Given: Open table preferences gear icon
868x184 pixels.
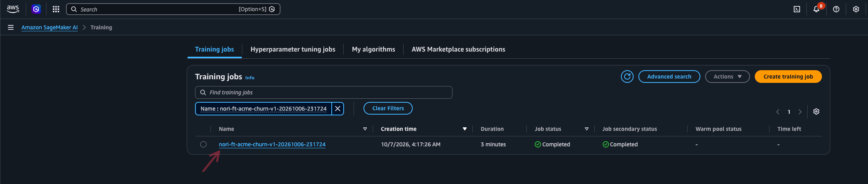Looking at the screenshot, I should pos(816,111).
